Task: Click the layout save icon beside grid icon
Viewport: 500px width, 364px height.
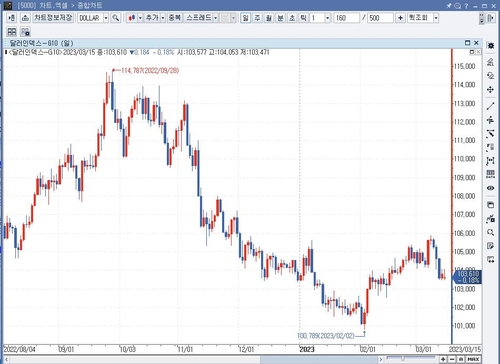Action: [x=25, y=32]
